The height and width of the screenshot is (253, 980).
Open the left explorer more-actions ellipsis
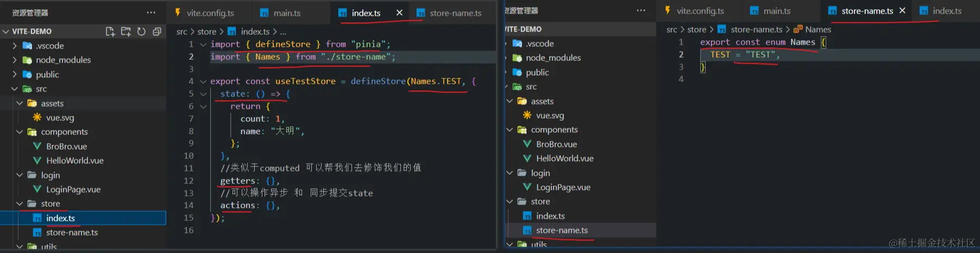151,13
